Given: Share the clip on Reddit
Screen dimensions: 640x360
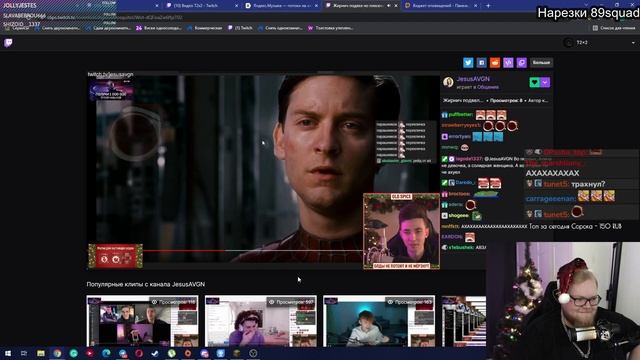Looking at the screenshot, I should 495,62.
